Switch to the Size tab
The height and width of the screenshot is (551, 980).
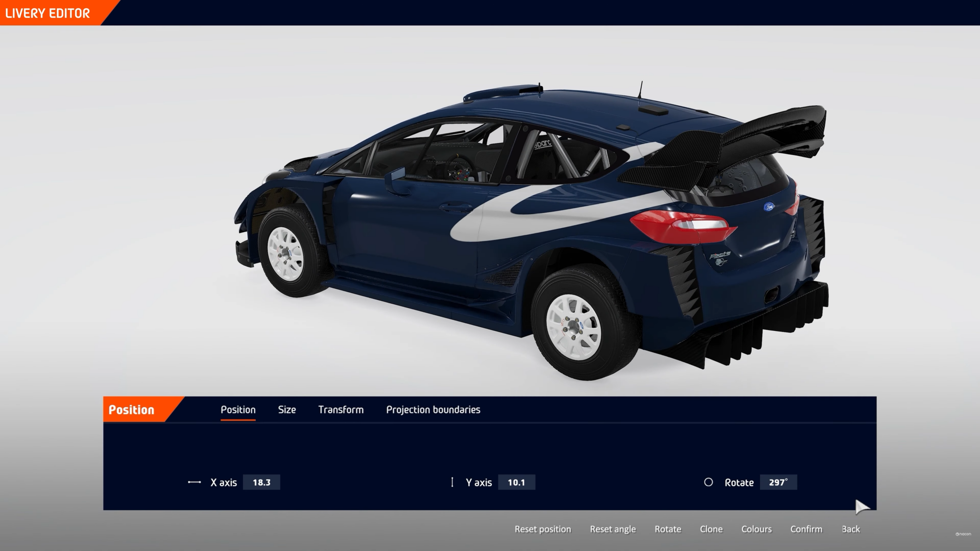pos(287,409)
